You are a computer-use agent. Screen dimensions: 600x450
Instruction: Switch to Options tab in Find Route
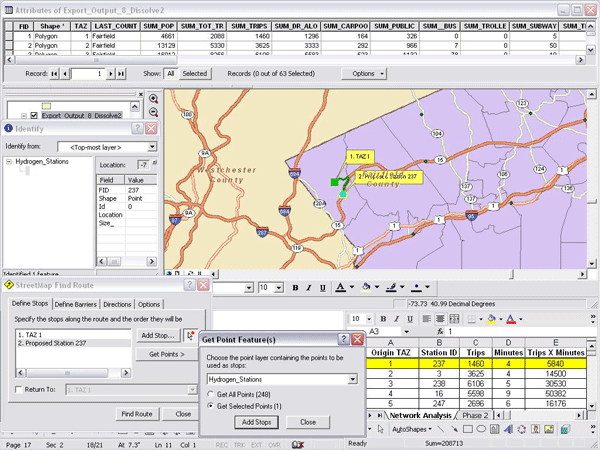[x=149, y=305]
